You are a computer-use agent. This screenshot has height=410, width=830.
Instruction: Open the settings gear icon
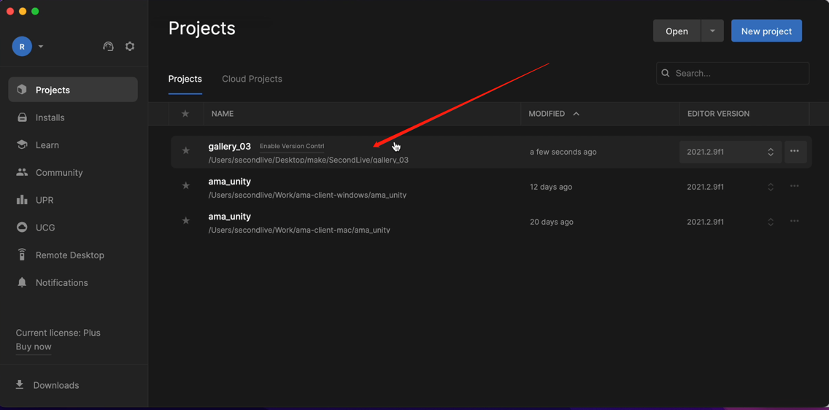point(130,46)
